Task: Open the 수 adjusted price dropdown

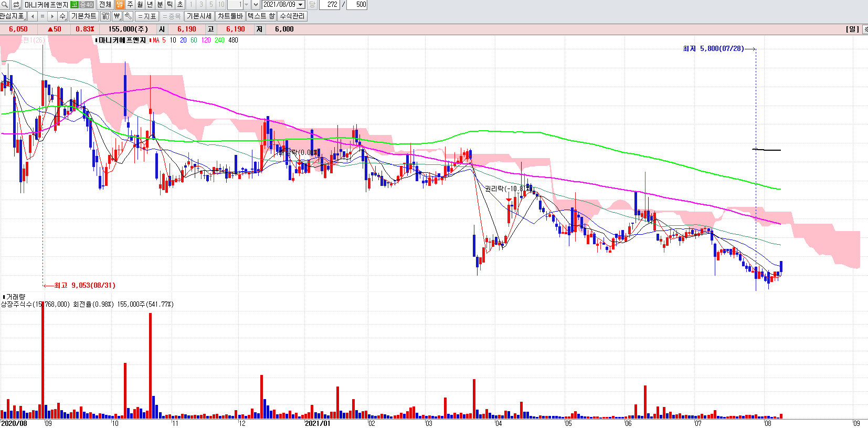Action: (x=62, y=16)
